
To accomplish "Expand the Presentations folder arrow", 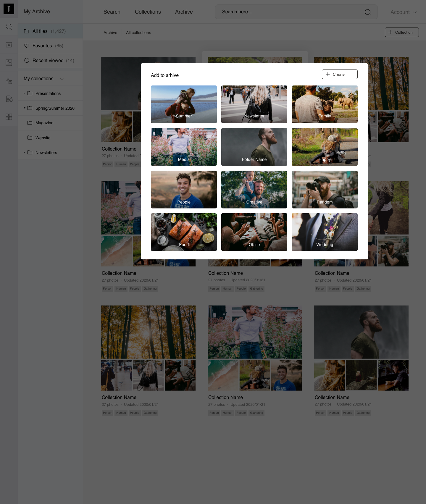I will click(x=24, y=93).
